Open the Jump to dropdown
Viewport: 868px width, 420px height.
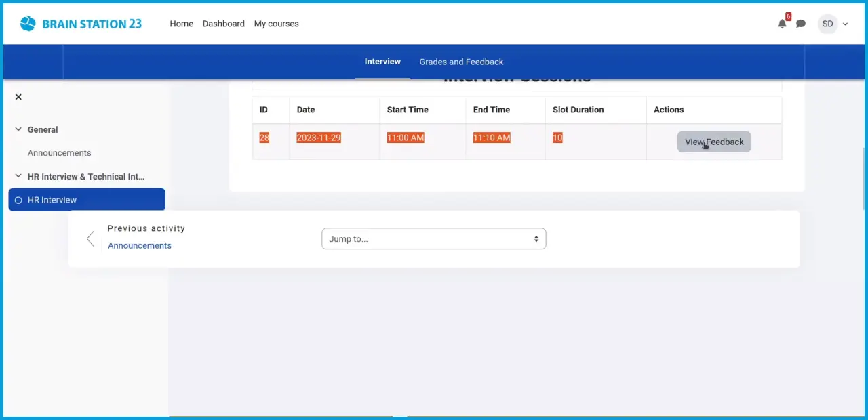pyautogui.click(x=433, y=238)
